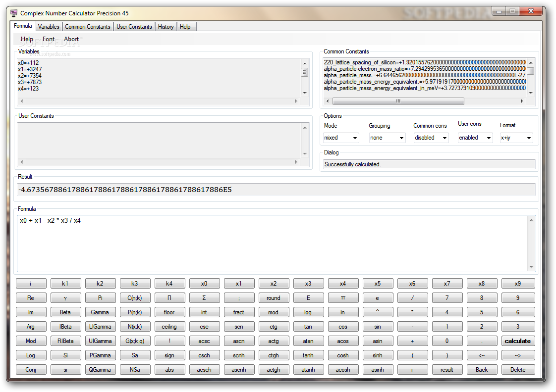Open the User Constants tab
This screenshot has height=392, width=556.
(134, 27)
